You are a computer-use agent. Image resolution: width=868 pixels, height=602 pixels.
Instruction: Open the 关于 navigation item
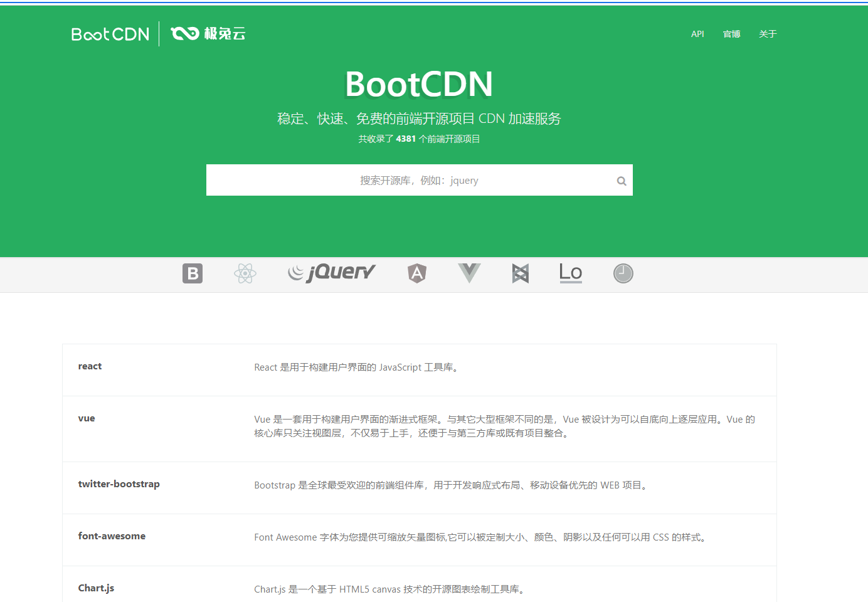click(x=768, y=34)
